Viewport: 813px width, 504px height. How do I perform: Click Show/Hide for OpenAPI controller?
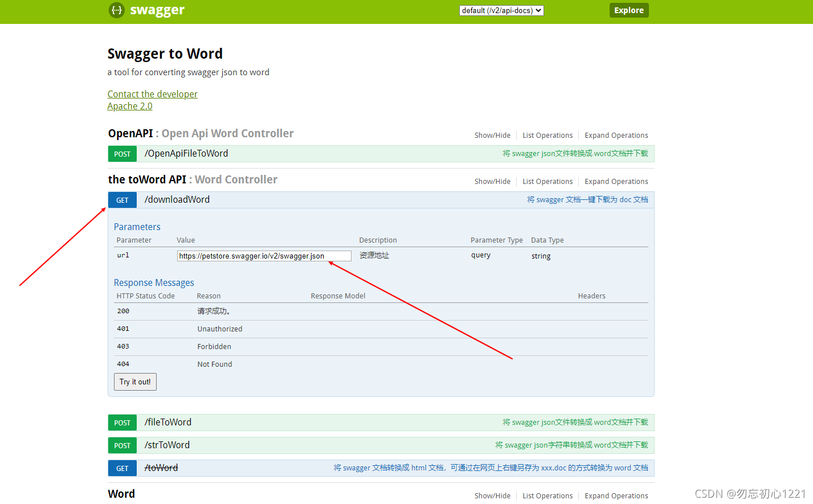[492, 136]
